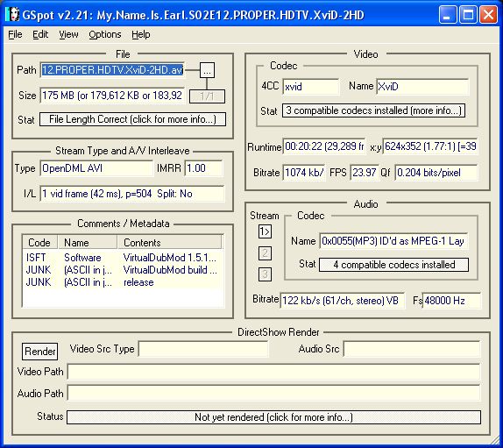Open the Help menu
The width and height of the screenshot is (503, 448).
141,34
